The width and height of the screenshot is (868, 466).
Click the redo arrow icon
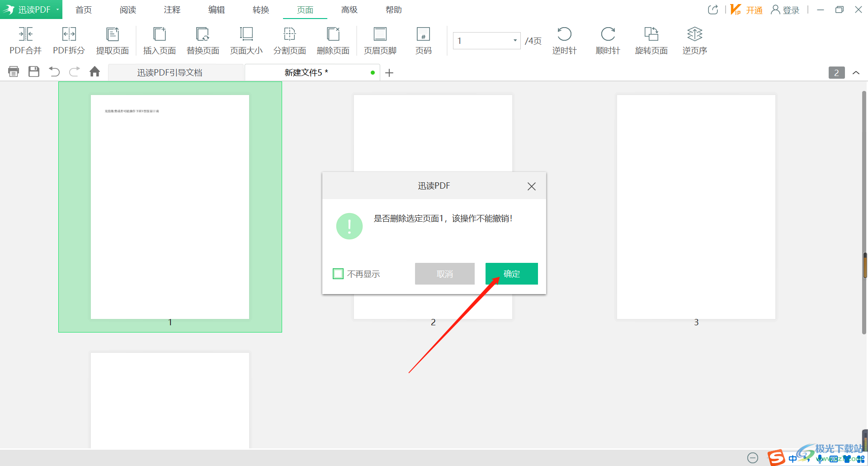[x=75, y=71]
